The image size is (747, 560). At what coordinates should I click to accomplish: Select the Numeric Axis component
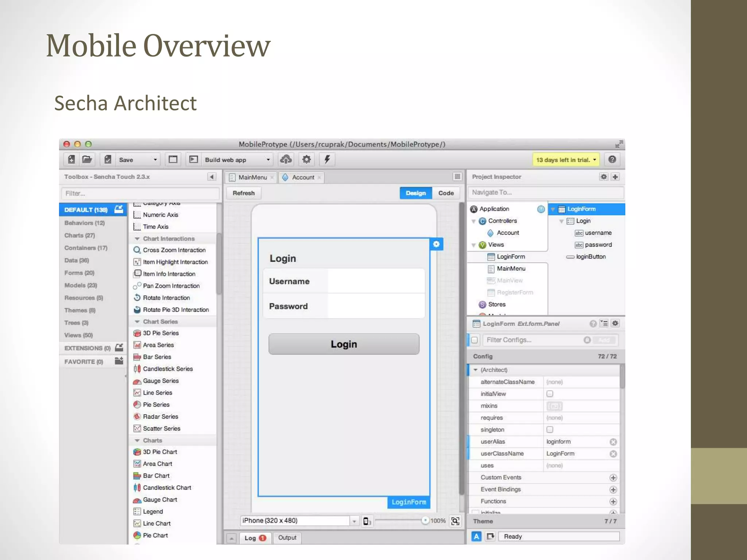[156, 215]
